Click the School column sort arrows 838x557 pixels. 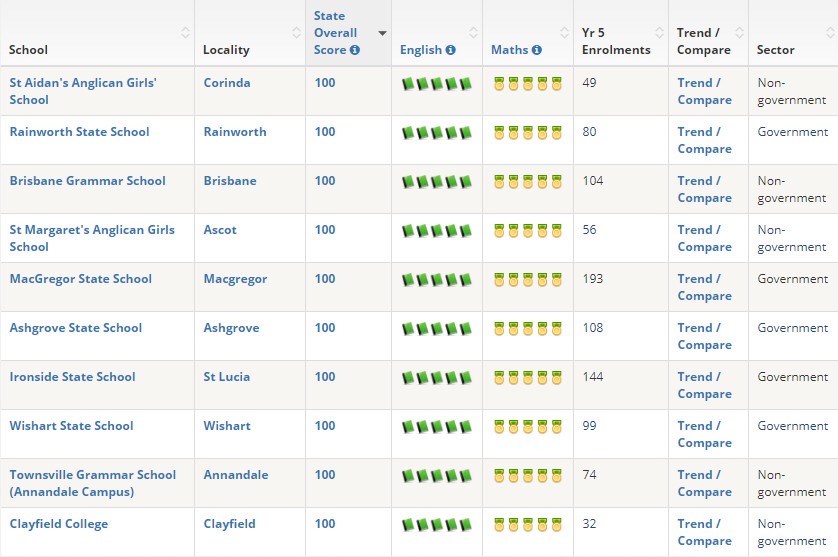pyautogui.click(x=185, y=33)
